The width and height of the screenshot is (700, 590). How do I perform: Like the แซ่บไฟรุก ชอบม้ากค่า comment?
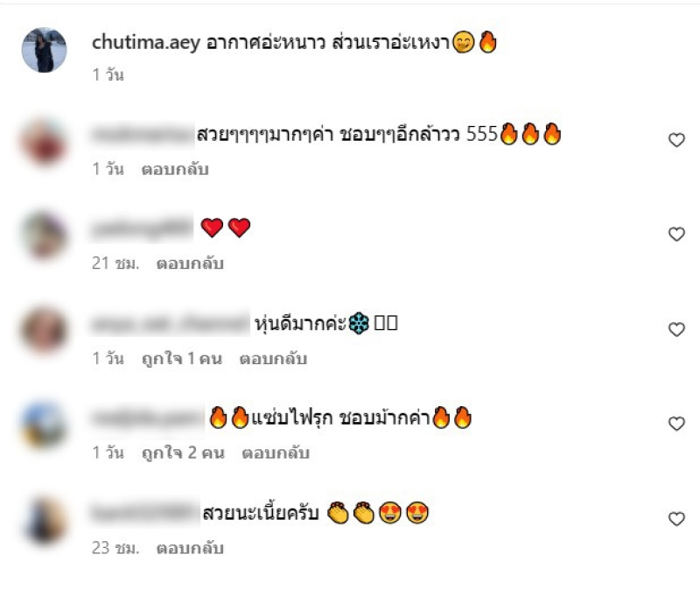(x=676, y=424)
